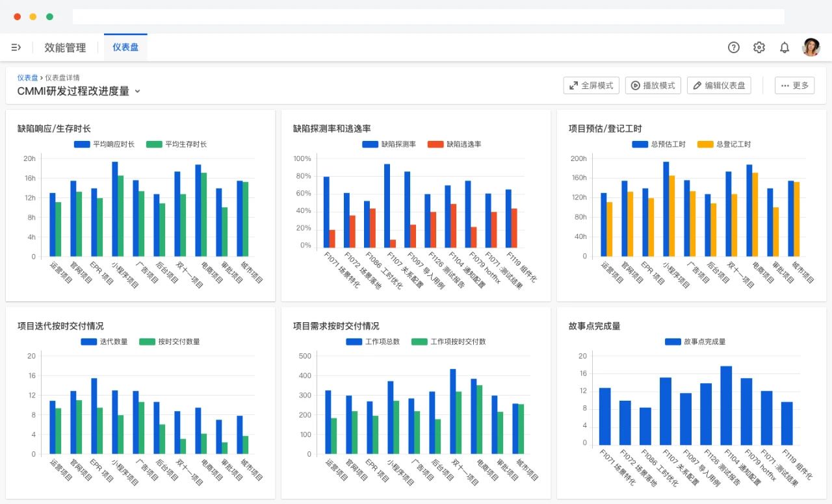Open the 更多 ellipsis menu
The width and height of the screenshot is (832, 504).
click(794, 85)
